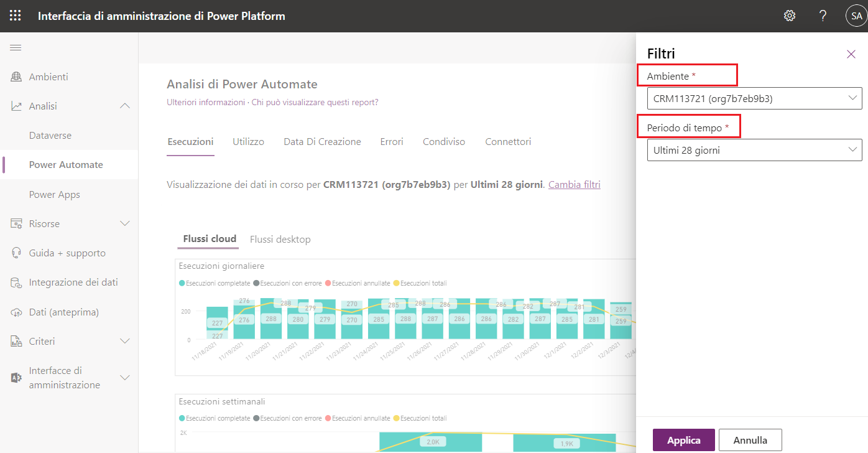
Task: Expand the Criteri section chevron
Action: (125, 342)
